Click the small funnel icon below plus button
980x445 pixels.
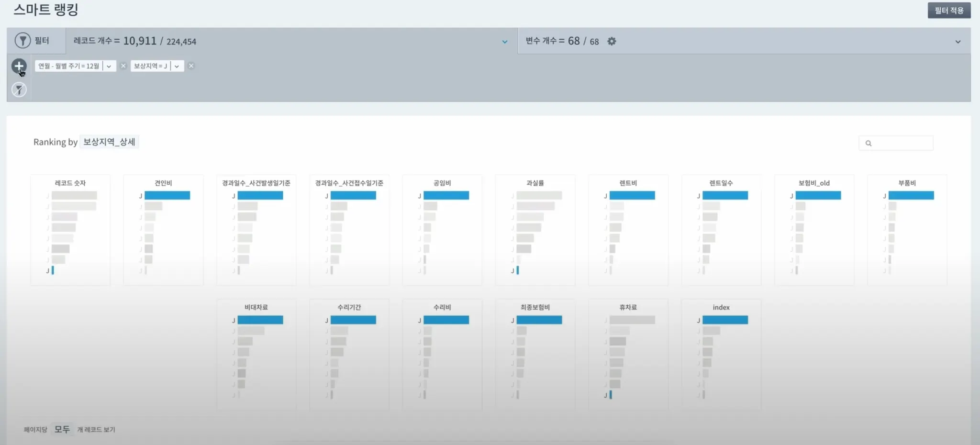(19, 89)
